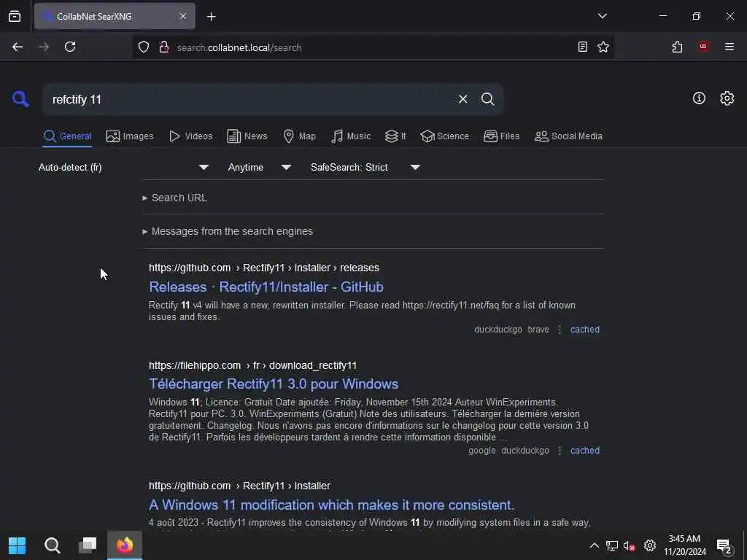The image size is (747, 560).
Task: Switch to Videos category
Action: 190,136
